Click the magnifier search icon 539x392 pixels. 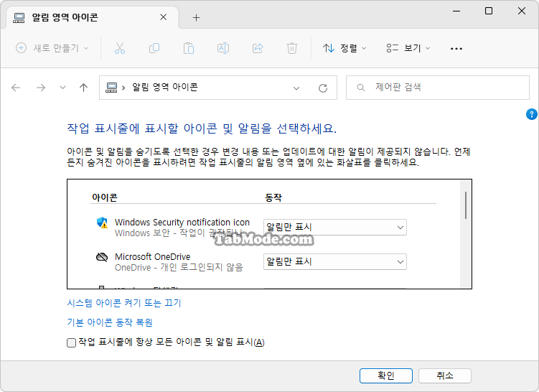(x=360, y=88)
